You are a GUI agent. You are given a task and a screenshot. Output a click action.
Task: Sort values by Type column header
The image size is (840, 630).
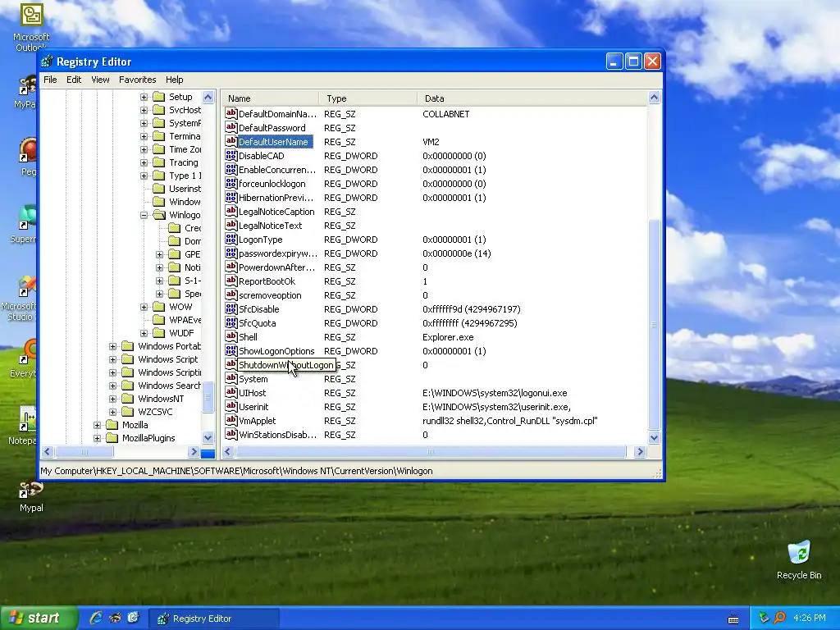pos(368,98)
